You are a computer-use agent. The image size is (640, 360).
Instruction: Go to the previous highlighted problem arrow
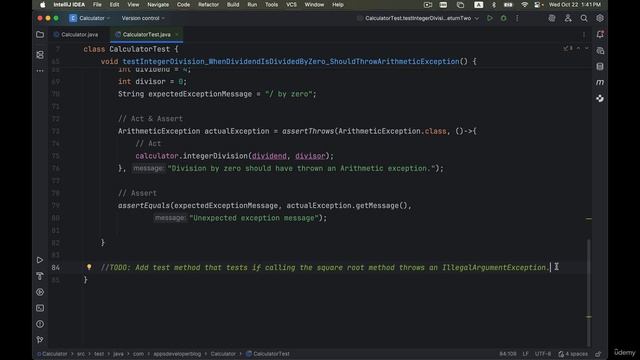click(578, 49)
